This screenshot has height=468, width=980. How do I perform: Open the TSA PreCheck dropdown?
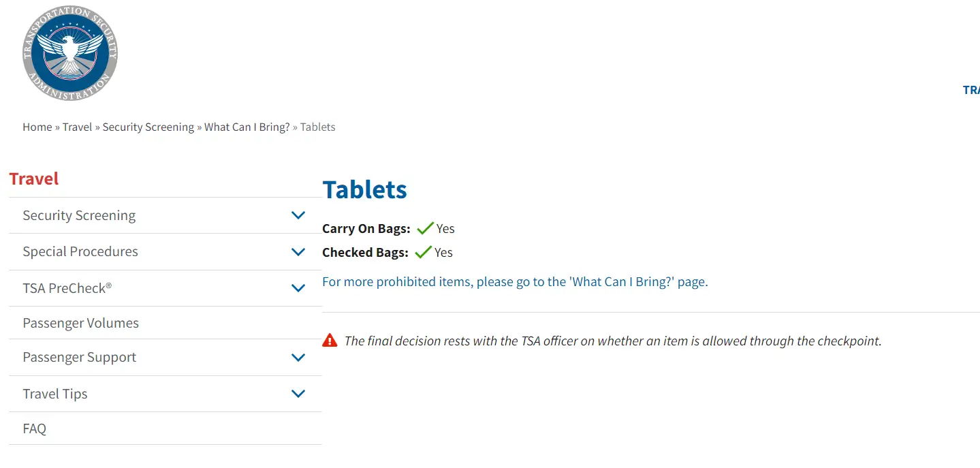click(298, 287)
